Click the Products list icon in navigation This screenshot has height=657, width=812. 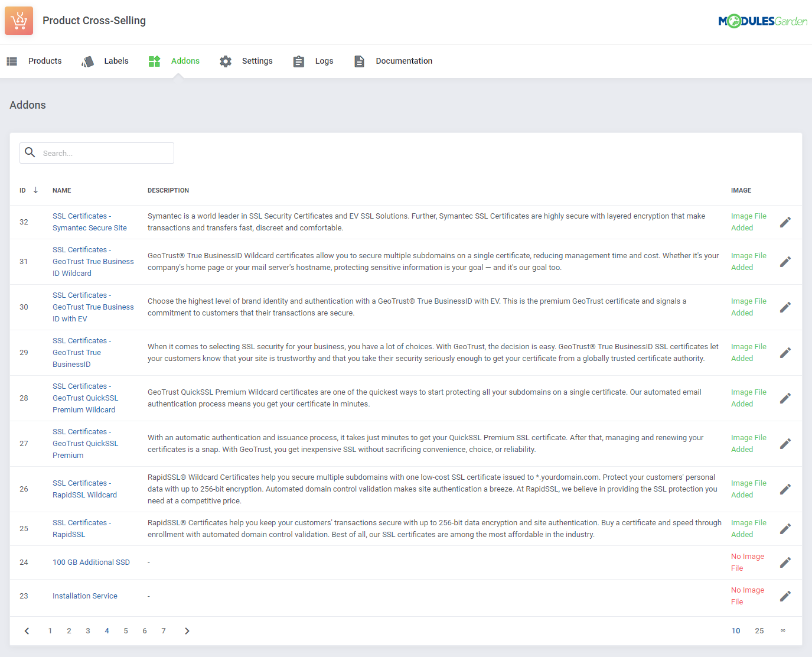12,61
